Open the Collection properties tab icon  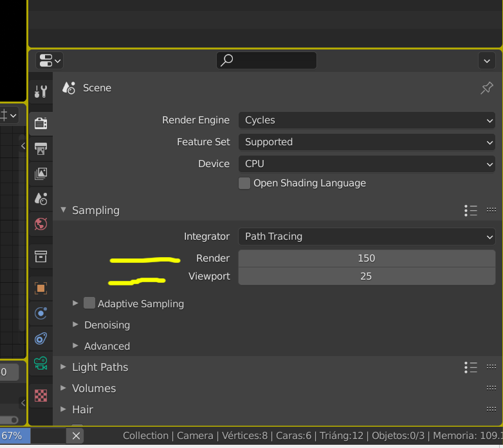(x=41, y=256)
